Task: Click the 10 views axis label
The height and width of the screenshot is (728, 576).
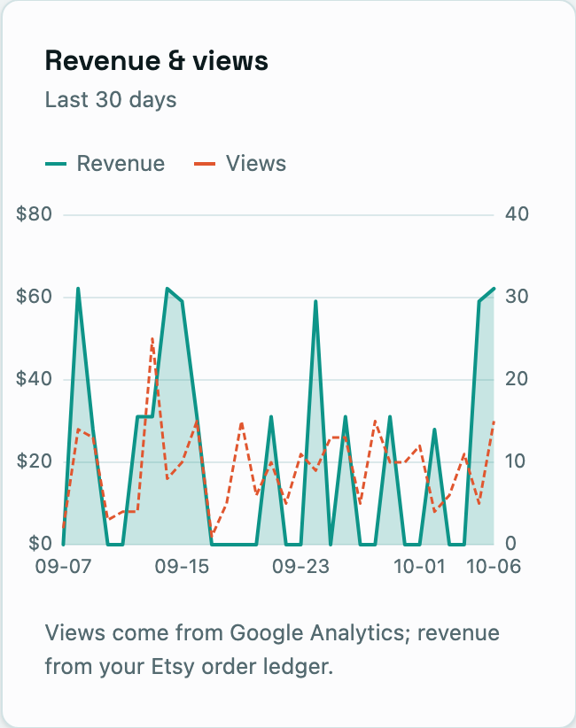Action: (516, 461)
